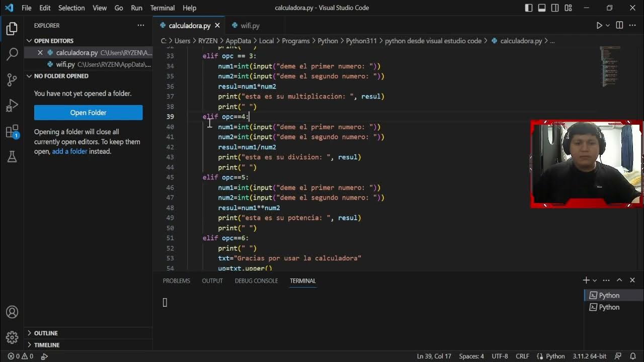Click the debug status bar icon

coord(44,356)
